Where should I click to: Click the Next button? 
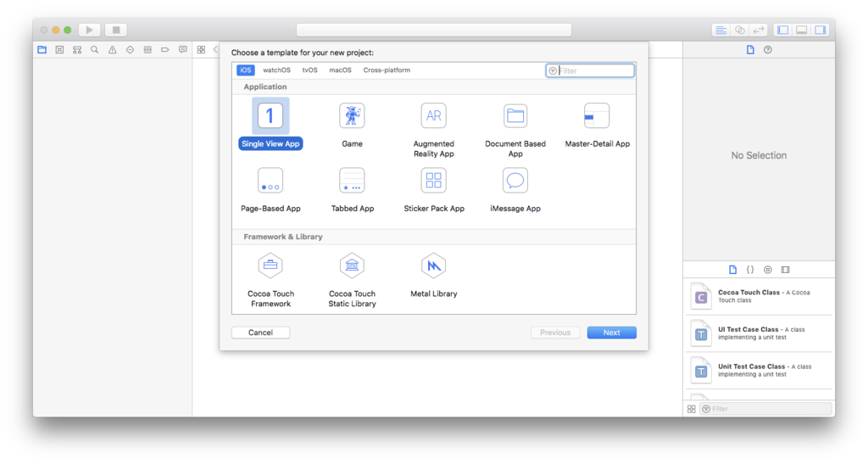click(612, 333)
